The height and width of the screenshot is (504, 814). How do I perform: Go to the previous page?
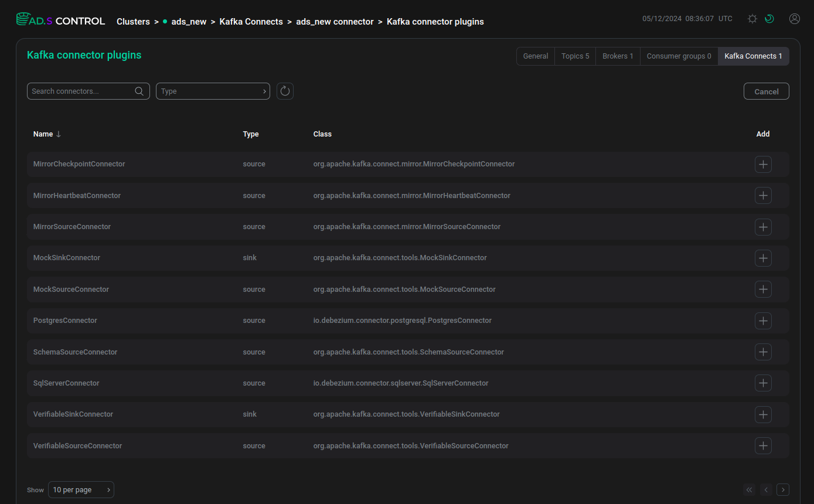coord(766,490)
